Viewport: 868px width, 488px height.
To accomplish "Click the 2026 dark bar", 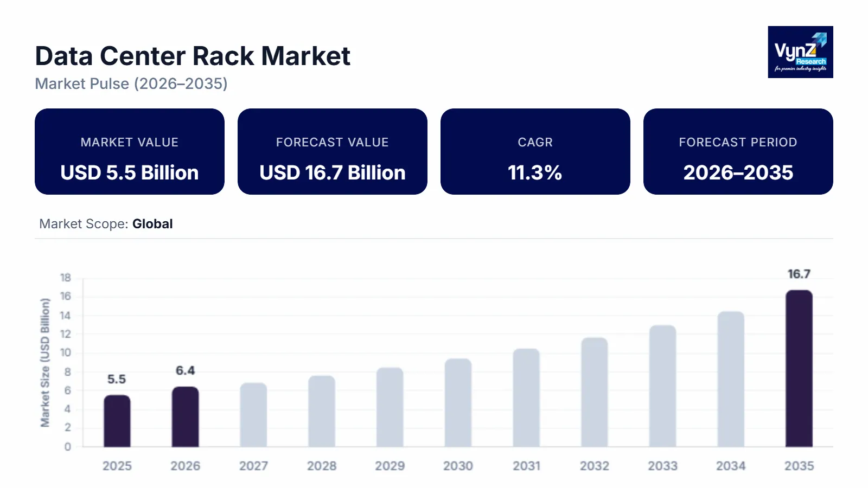I will click(x=186, y=418).
